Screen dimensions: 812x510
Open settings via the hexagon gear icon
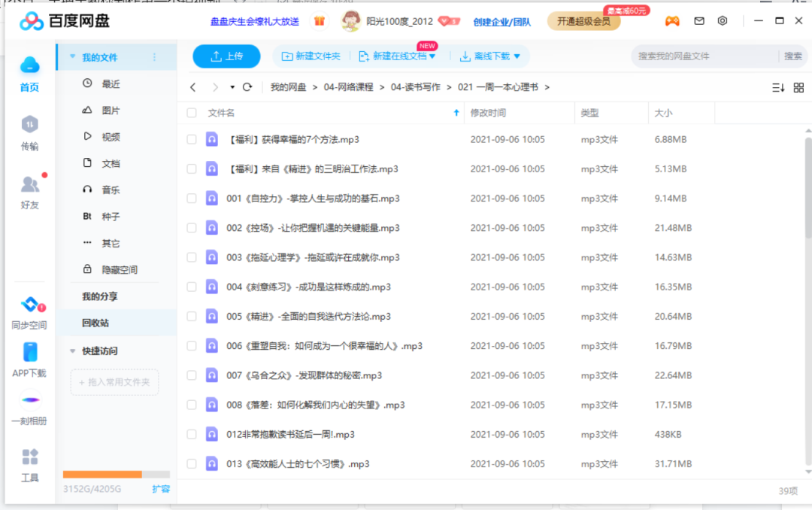(x=723, y=21)
